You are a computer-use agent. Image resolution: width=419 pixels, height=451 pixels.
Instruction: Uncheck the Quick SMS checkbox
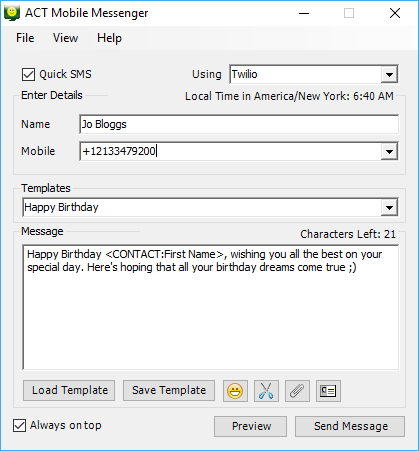(28, 74)
